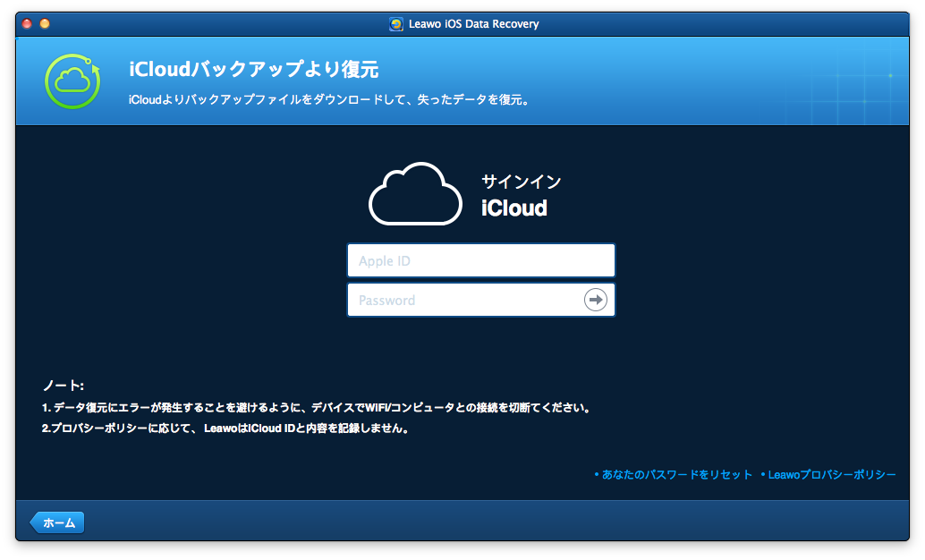Click the ノート: heading
This screenshot has width=925, height=560.
[64, 386]
